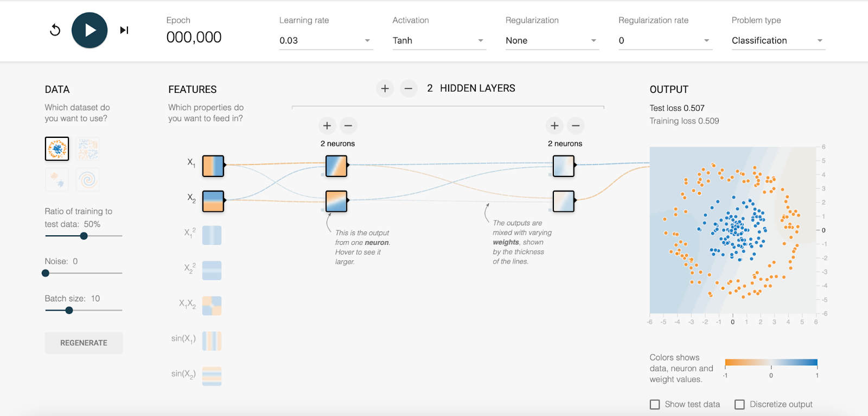Disable the X1 input feature
The width and height of the screenshot is (868, 416).
coord(213,166)
